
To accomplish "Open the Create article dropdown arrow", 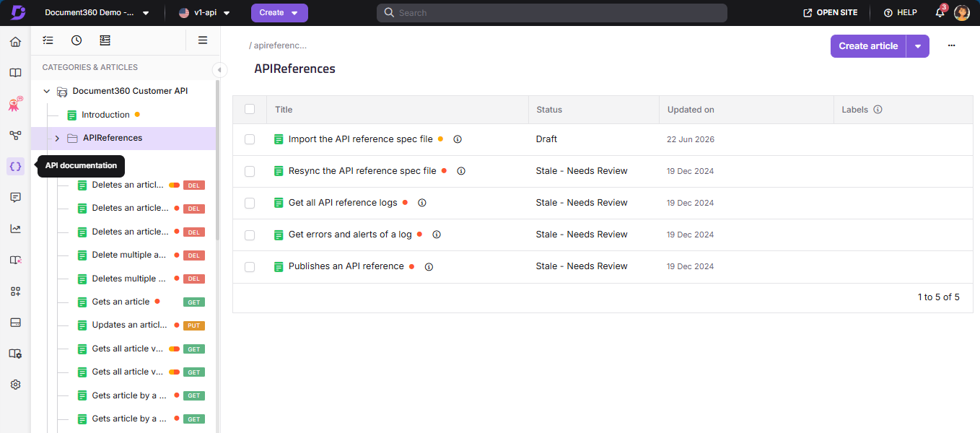I will pyautogui.click(x=918, y=46).
